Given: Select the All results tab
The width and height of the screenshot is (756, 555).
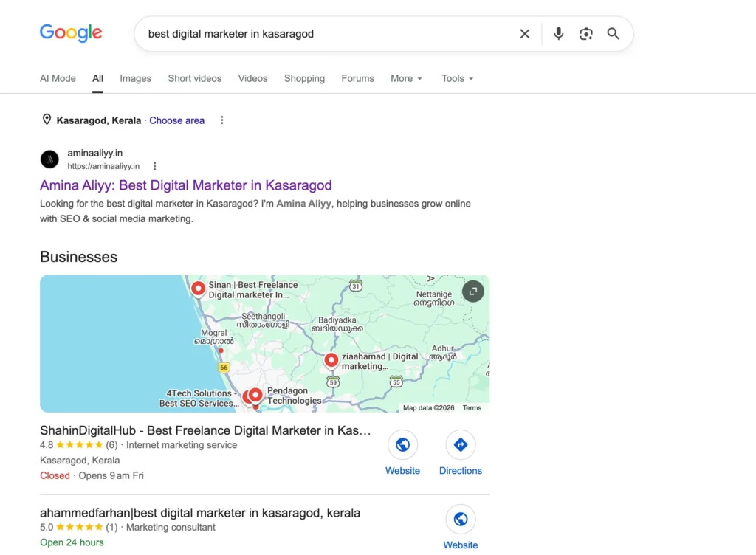Looking at the screenshot, I should coord(98,78).
